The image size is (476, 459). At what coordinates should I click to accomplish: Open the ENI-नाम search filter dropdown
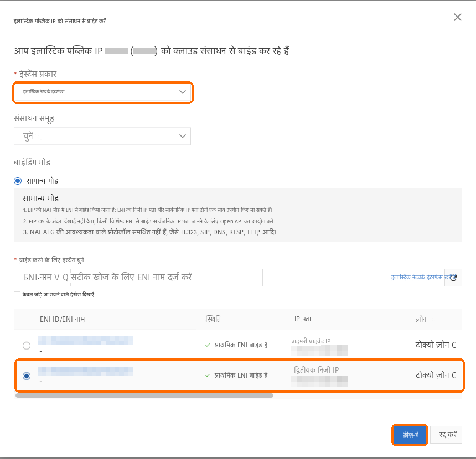point(42,277)
